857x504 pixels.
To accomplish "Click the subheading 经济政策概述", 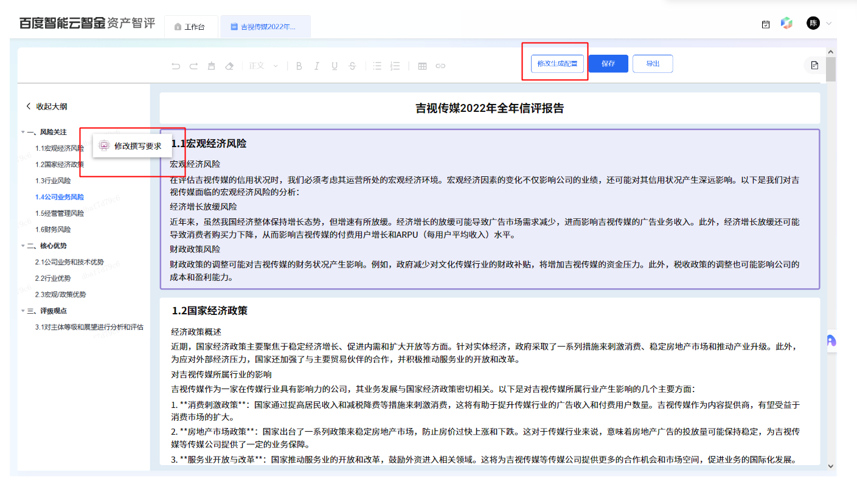I will 196,332.
